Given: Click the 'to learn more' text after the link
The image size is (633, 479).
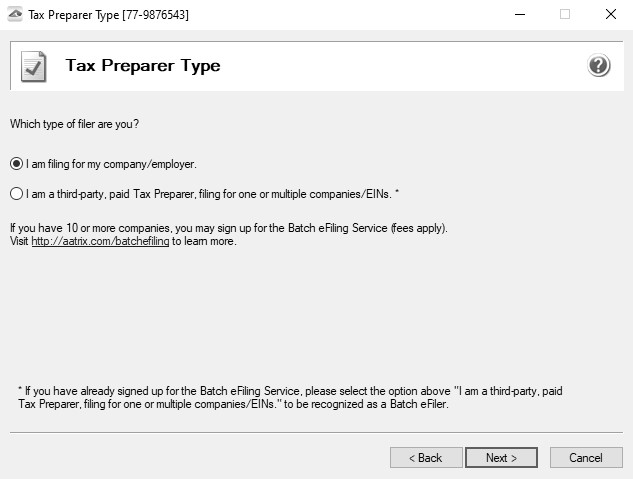Looking at the screenshot, I should pos(204,241).
